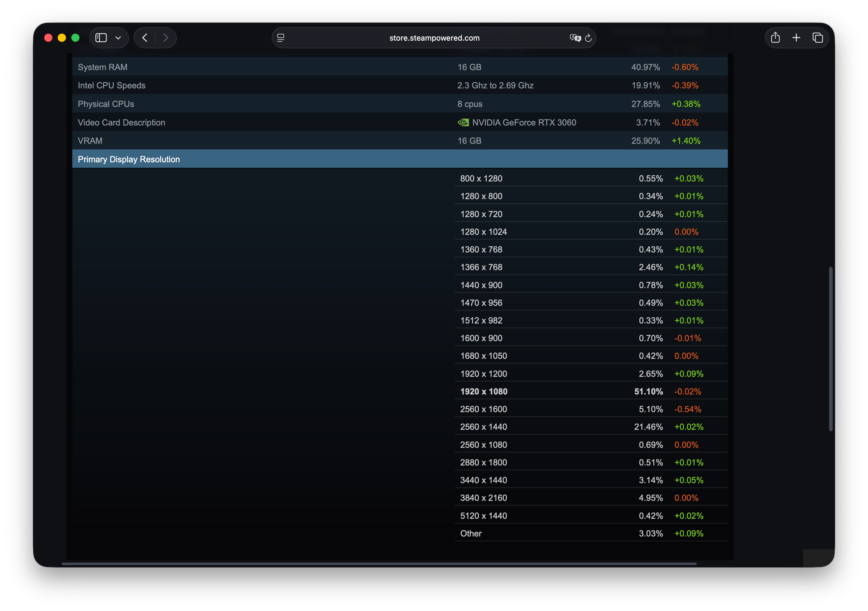
Task: Open the sidebar options dropdown chevron
Action: point(118,38)
